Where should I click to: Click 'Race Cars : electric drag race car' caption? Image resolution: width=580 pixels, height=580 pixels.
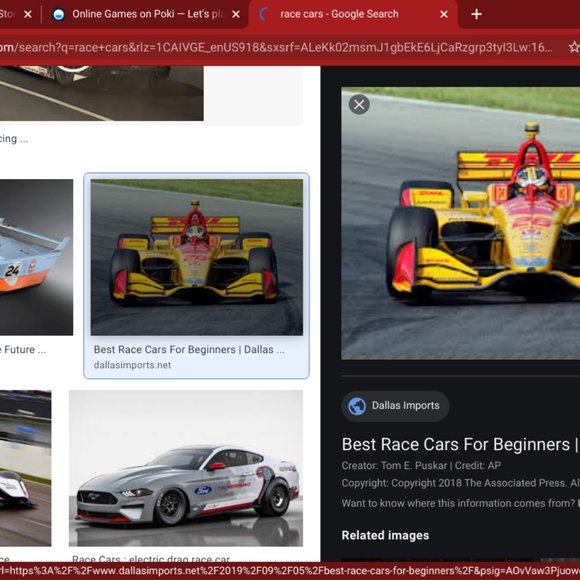coord(151,559)
